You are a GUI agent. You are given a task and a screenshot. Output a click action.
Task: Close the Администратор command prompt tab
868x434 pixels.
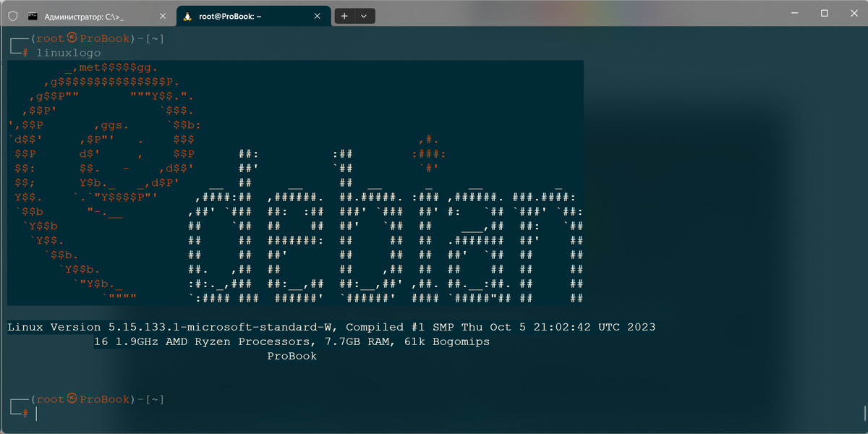(x=163, y=15)
